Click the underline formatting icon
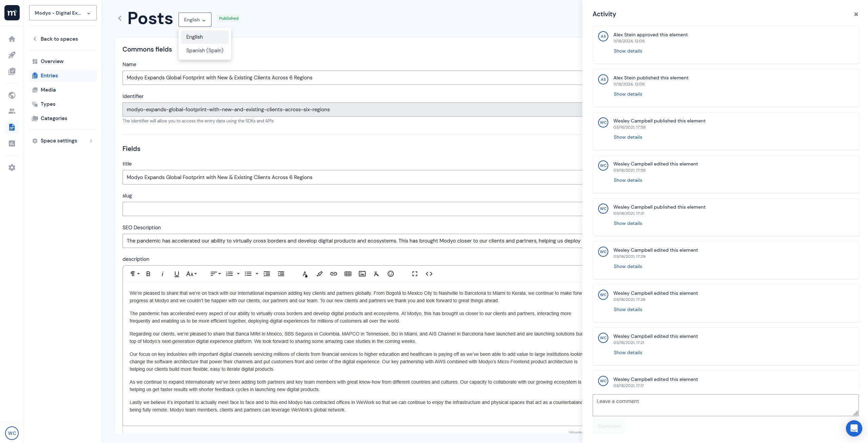The height and width of the screenshot is (443, 868). pyautogui.click(x=177, y=274)
